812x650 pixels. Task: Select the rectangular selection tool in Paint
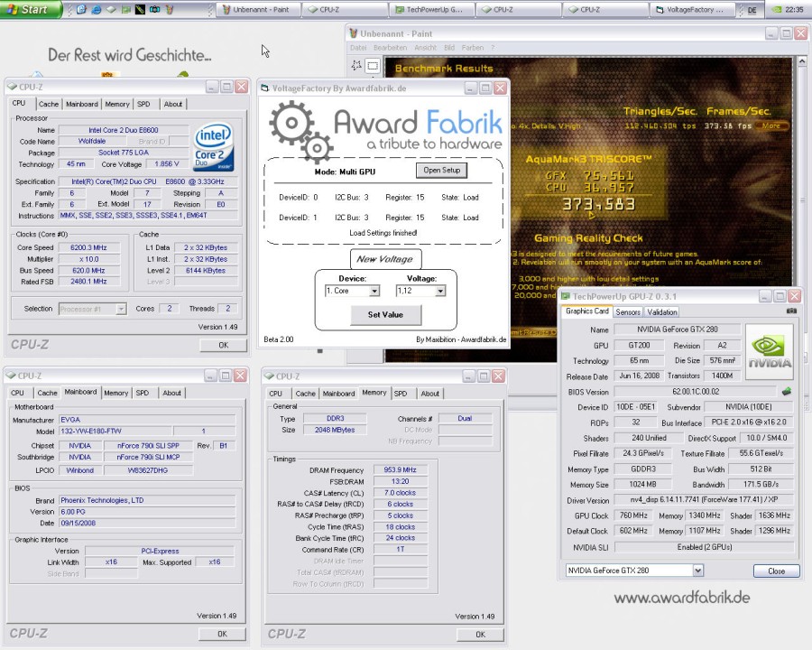pos(373,66)
